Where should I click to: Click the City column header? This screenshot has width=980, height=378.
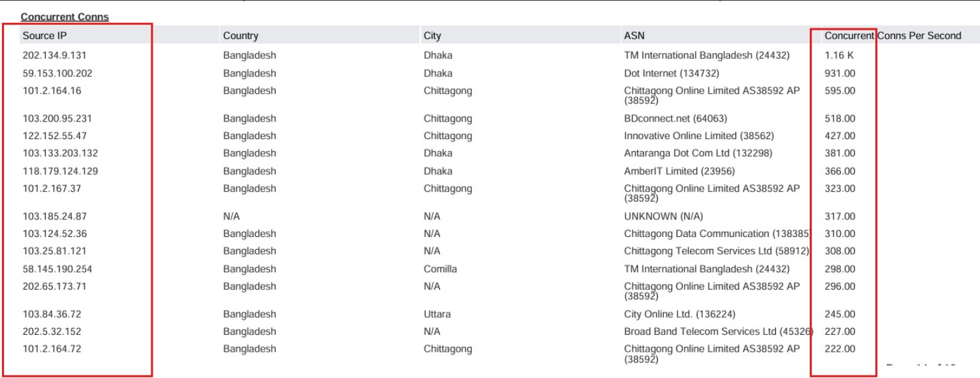(432, 36)
